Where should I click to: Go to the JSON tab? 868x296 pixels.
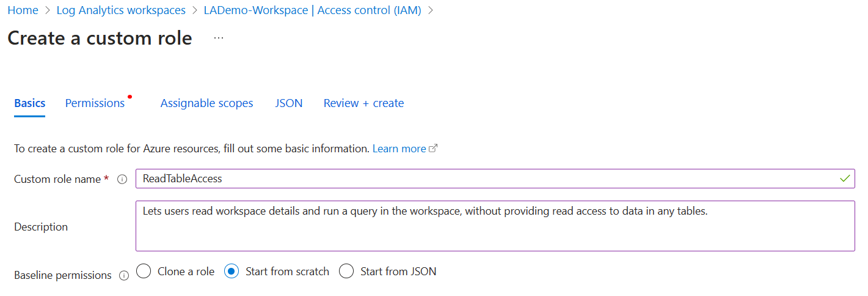coord(288,103)
